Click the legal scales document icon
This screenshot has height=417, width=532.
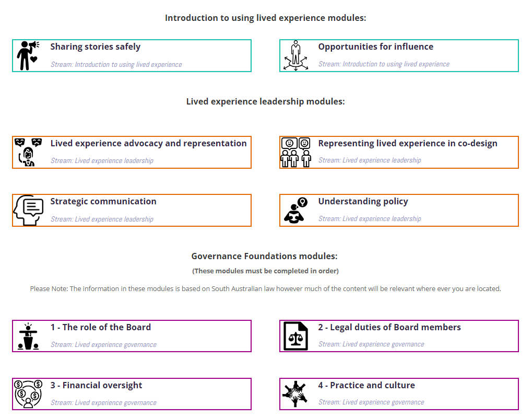pyautogui.click(x=295, y=336)
